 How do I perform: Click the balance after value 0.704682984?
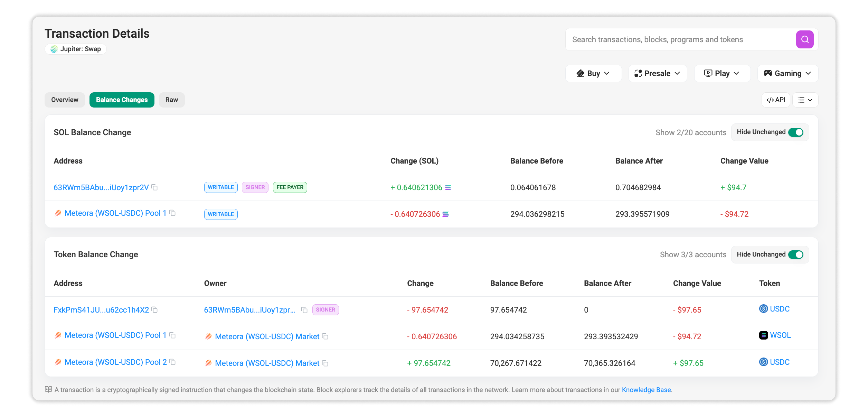(x=638, y=188)
